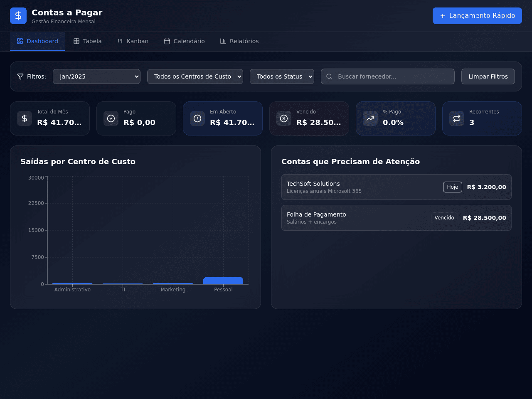The width and height of the screenshot is (532, 399).
Task: Click the % Pago card showing 0.0%
Action: (x=396, y=118)
